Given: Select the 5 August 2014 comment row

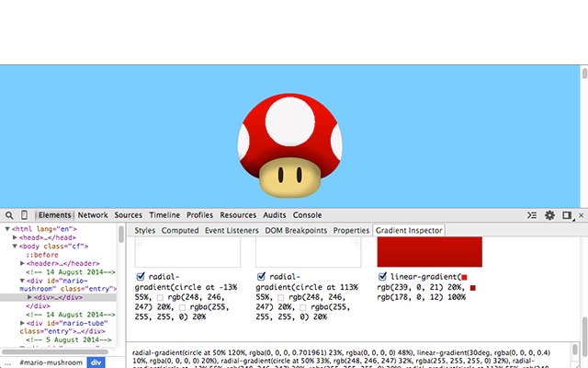Looking at the screenshot, I should point(69,339).
